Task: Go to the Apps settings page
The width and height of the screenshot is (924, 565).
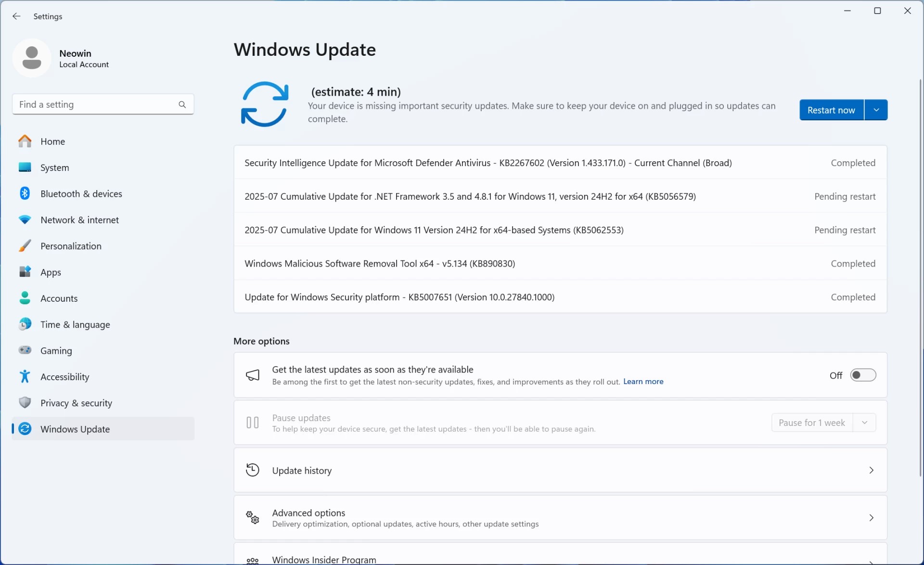Action: [x=51, y=272]
